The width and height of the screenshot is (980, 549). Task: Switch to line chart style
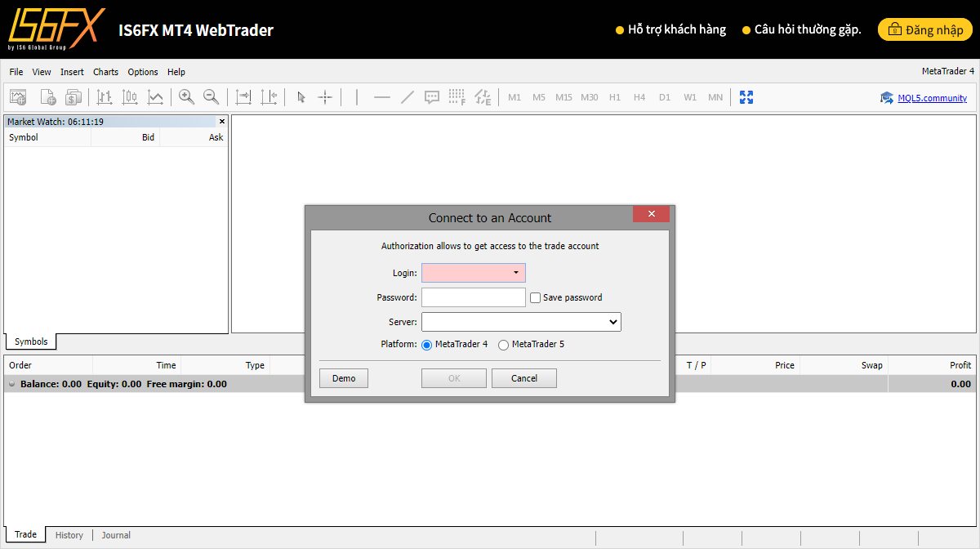(155, 97)
